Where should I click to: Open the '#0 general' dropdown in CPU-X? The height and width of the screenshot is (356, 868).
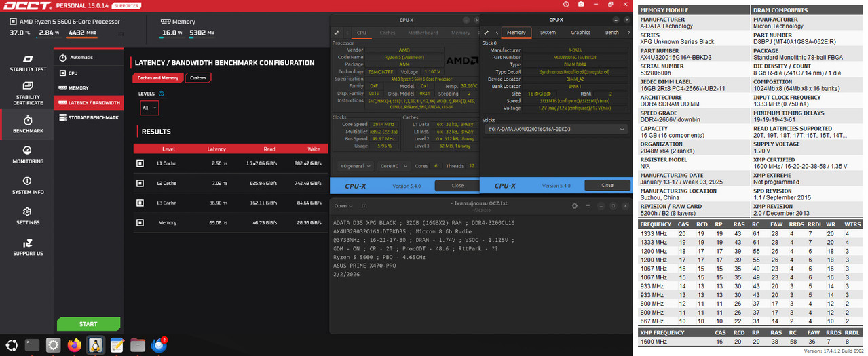356,166
